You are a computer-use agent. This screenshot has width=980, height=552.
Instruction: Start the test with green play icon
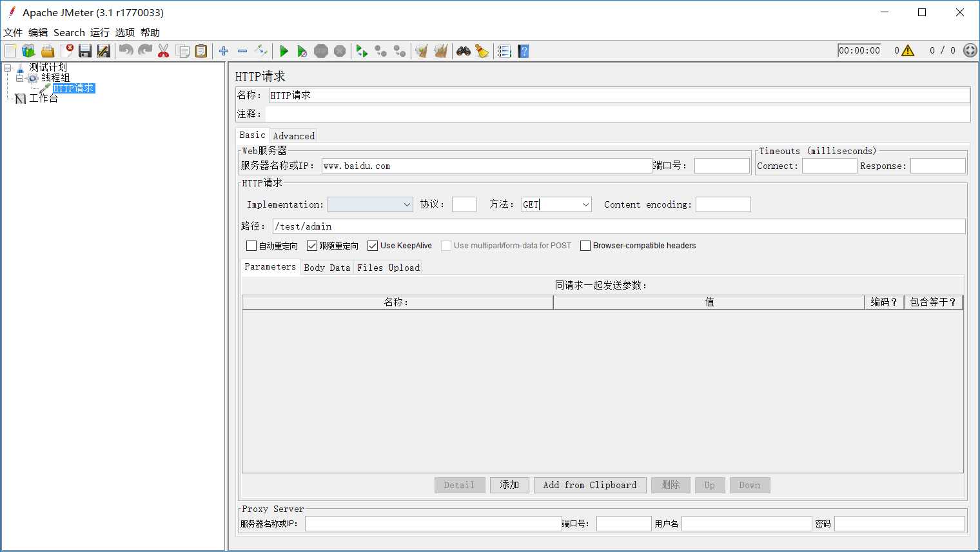[x=284, y=51]
